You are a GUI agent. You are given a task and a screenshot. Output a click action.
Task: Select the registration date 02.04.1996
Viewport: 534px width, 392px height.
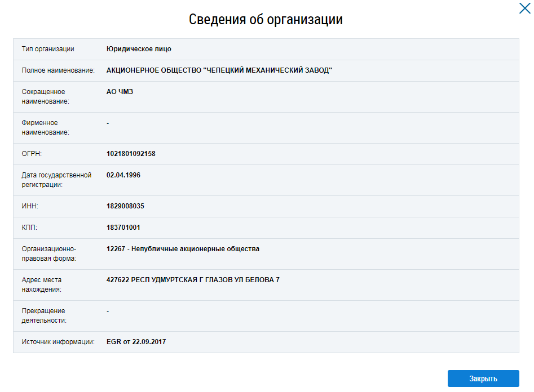[123, 175]
